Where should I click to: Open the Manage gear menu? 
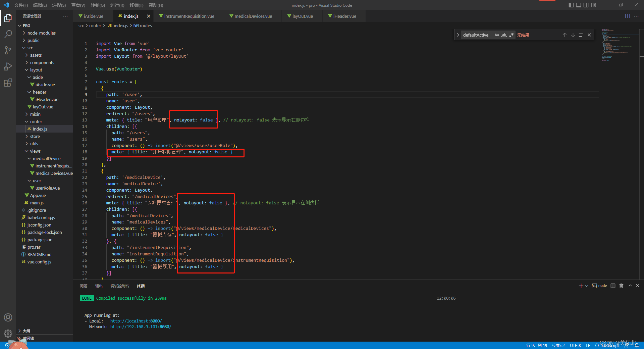click(x=8, y=333)
